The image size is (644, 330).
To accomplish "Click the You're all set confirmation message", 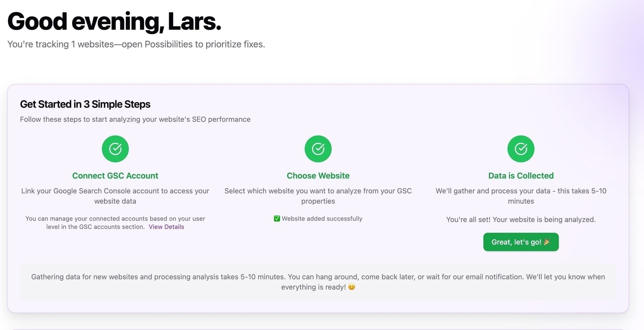I will (521, 220).
